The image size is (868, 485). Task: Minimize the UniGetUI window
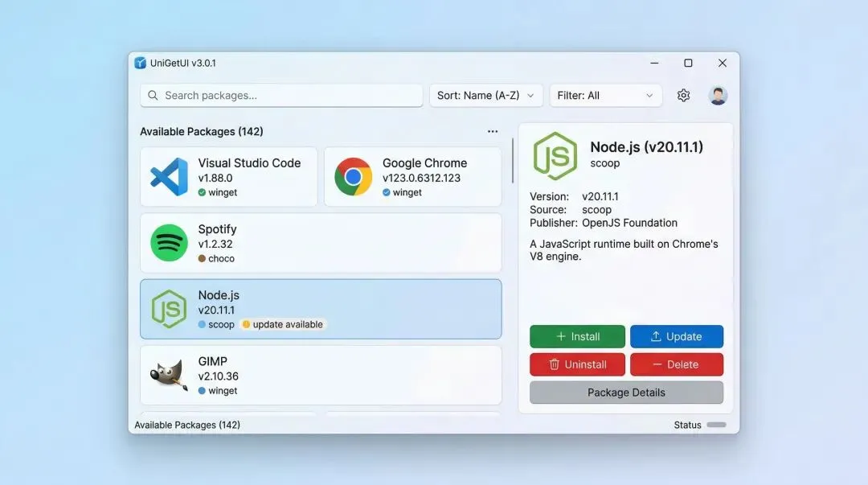[x=654, y=64]
